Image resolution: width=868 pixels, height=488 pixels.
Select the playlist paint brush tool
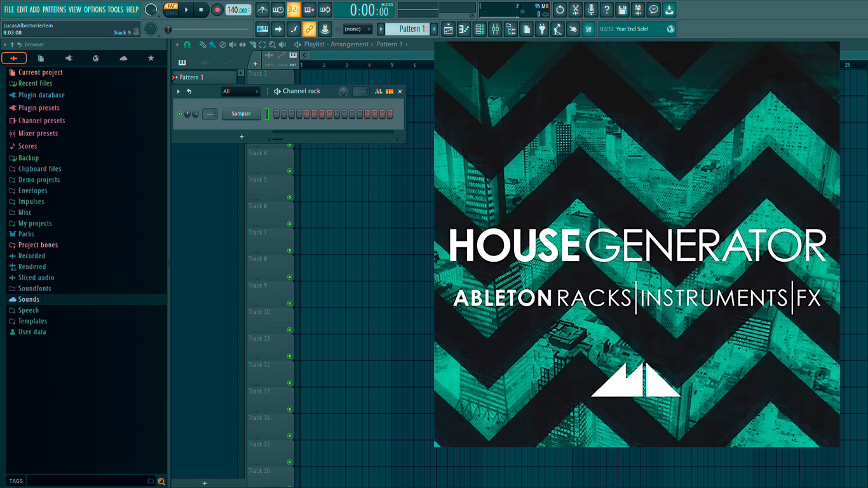coord(212,44)
